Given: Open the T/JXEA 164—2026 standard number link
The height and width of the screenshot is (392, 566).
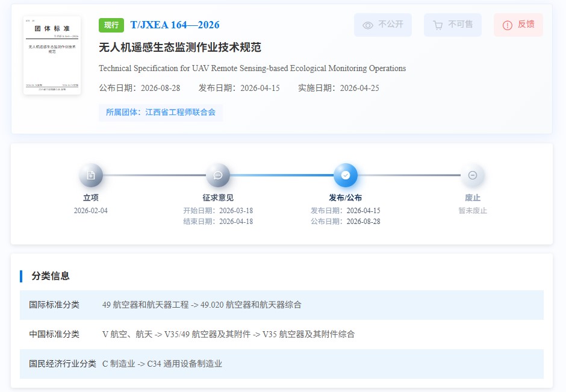Looking at the screenshot, I should tap(175, 25).
